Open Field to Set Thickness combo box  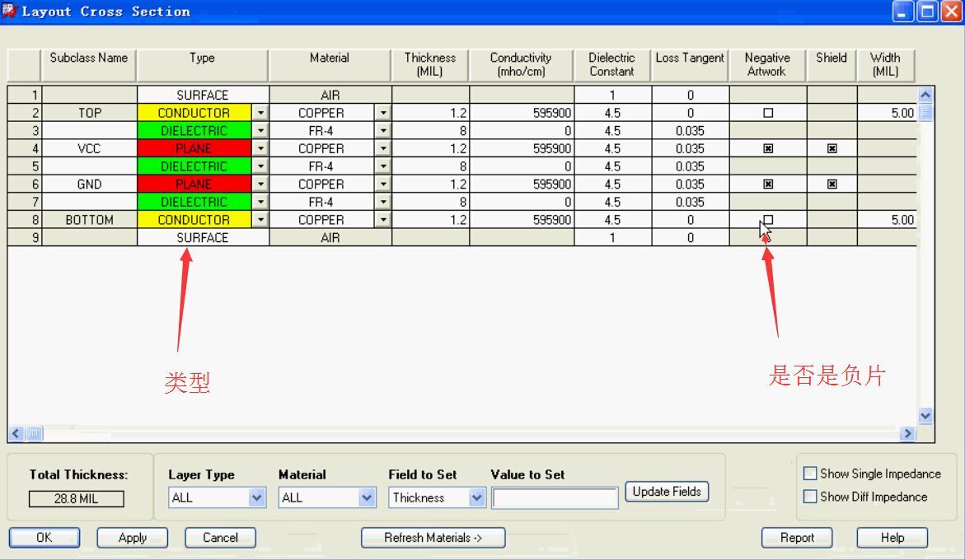pyautogui.click(x=437, y=497)
